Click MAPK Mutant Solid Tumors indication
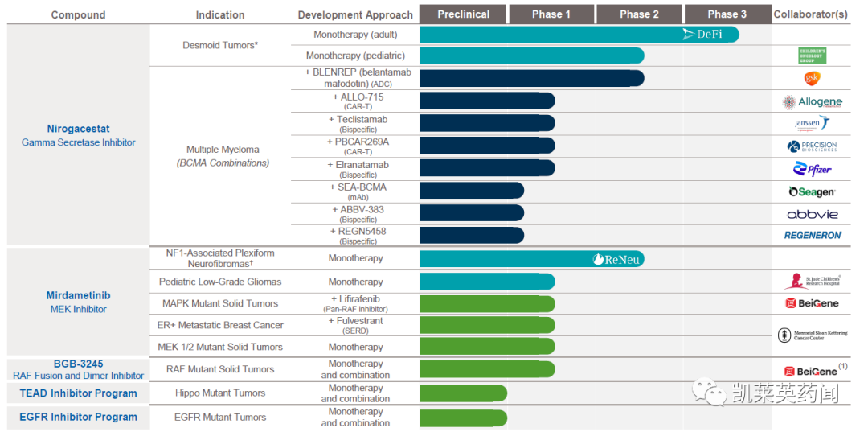This screenshot has width=868, height=432. 220,303
